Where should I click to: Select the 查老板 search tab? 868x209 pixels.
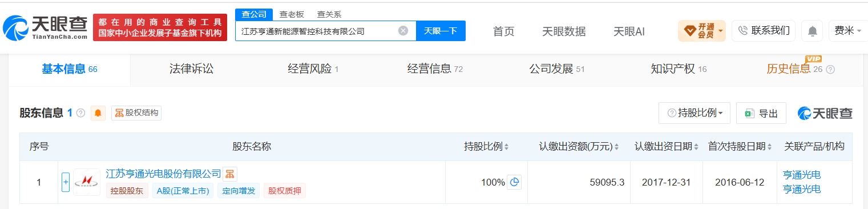point(292,14)
